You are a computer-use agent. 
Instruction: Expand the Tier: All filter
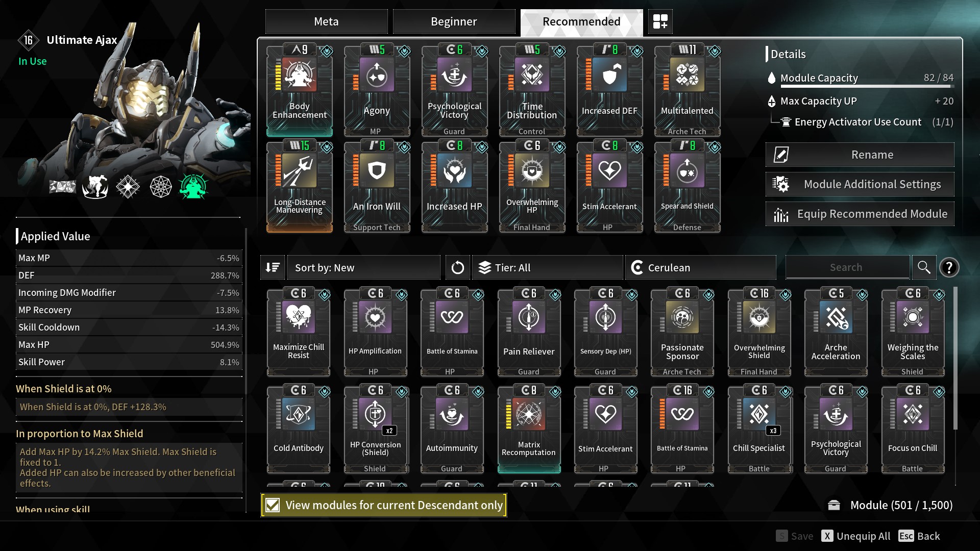547,267
